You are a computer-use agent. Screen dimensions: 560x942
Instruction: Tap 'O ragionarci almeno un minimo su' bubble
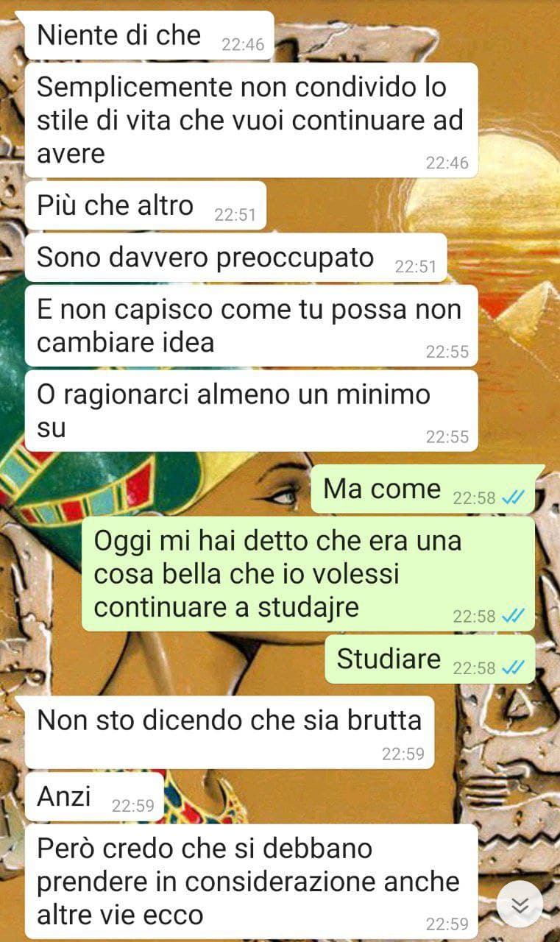tap(252, 411)
